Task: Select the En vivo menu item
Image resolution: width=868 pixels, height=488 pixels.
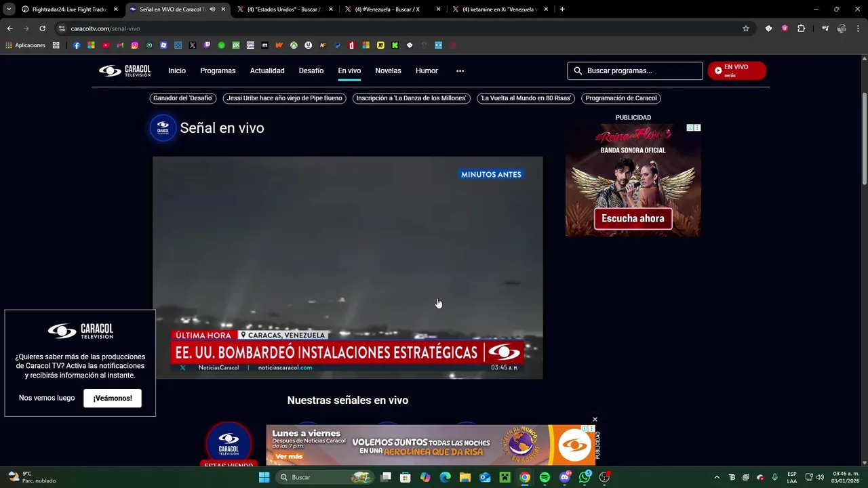Action: tap(349, 70)
